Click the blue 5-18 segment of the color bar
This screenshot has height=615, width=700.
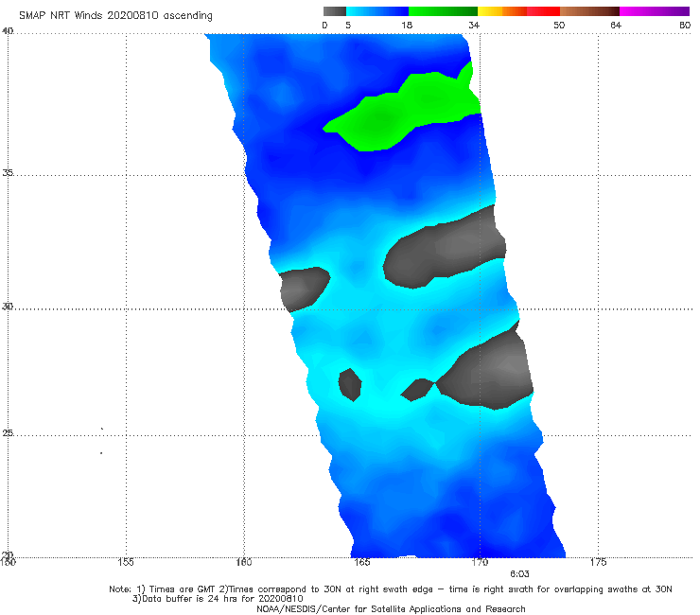[x=377, y=11]
